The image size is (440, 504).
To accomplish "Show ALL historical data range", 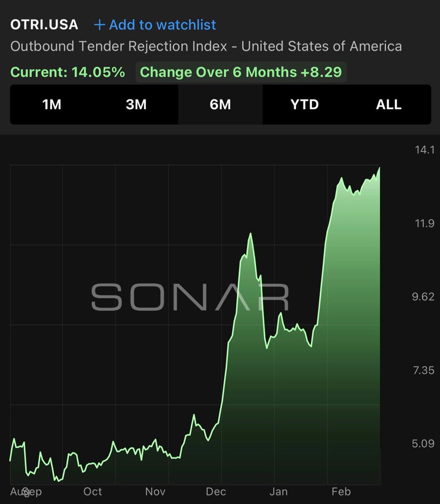I will click(x=389, y=104).
